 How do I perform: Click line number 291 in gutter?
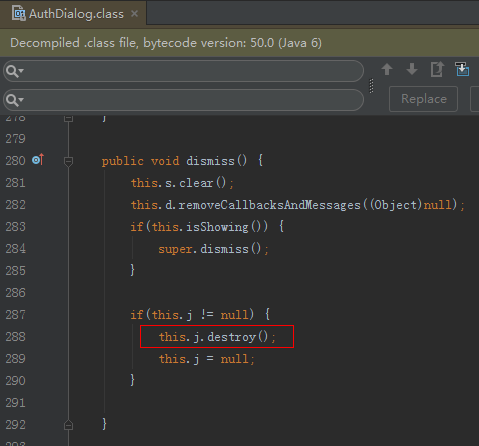15,403
